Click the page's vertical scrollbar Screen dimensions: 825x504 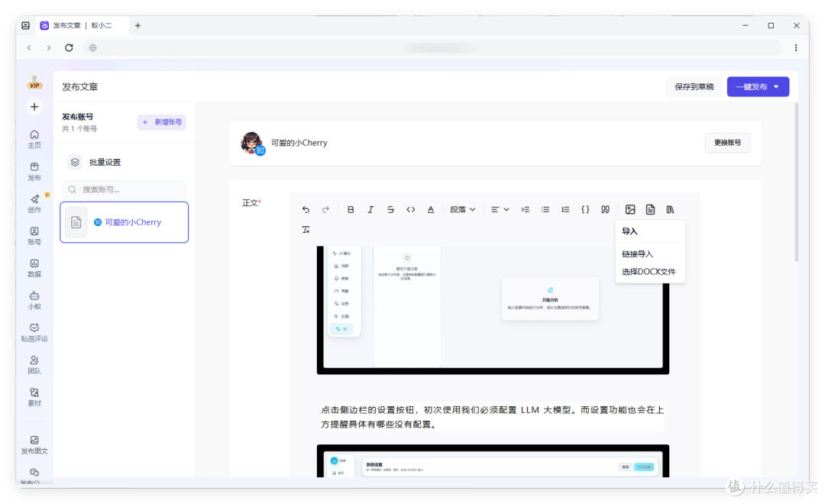pyautogui.click(x=797, y=183)
